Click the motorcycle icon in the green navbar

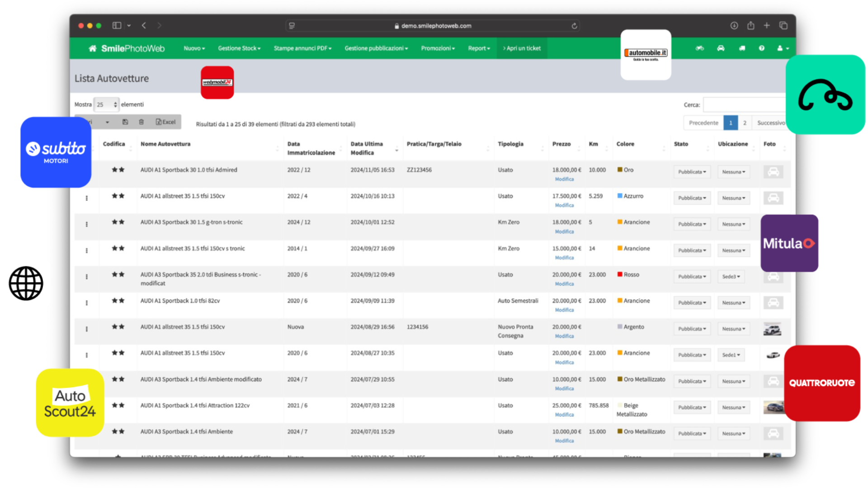point(699,48)
